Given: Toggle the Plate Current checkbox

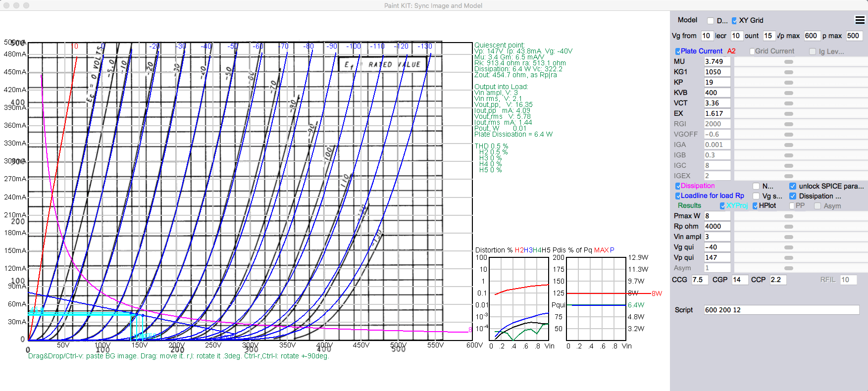Looking at the screenshot, I should tap(678, 51).
